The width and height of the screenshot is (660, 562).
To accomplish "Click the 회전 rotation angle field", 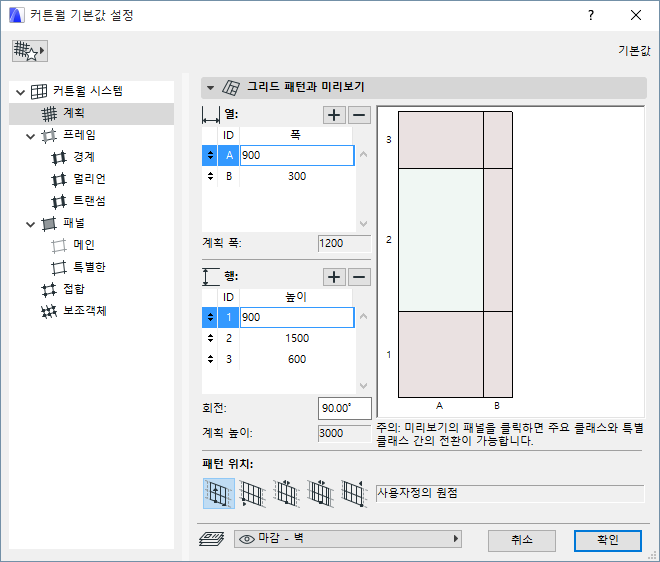I will pyautogui.click(x=345, y=408).
